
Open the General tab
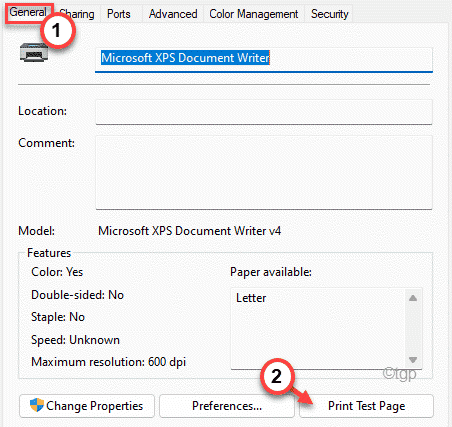click(28, 13)
